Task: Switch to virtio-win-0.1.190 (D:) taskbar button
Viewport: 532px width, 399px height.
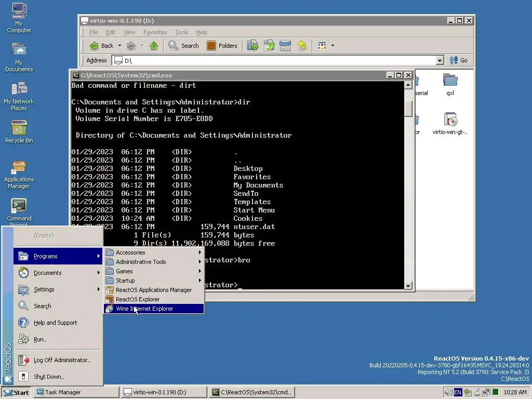Action: pyautogui.click(x=164, y=392)
